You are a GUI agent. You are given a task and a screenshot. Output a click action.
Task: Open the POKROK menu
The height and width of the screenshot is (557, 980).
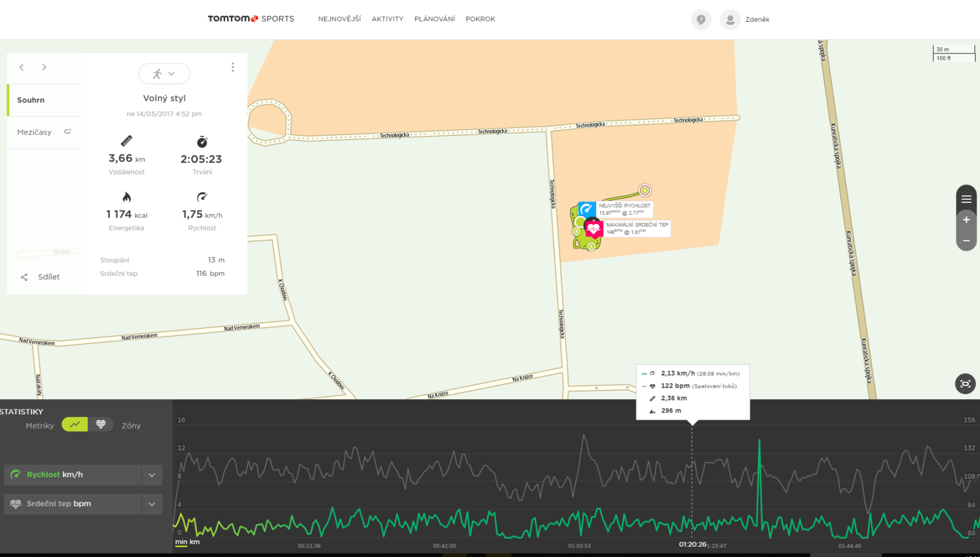pyautogui.click(x=481, y=19)
